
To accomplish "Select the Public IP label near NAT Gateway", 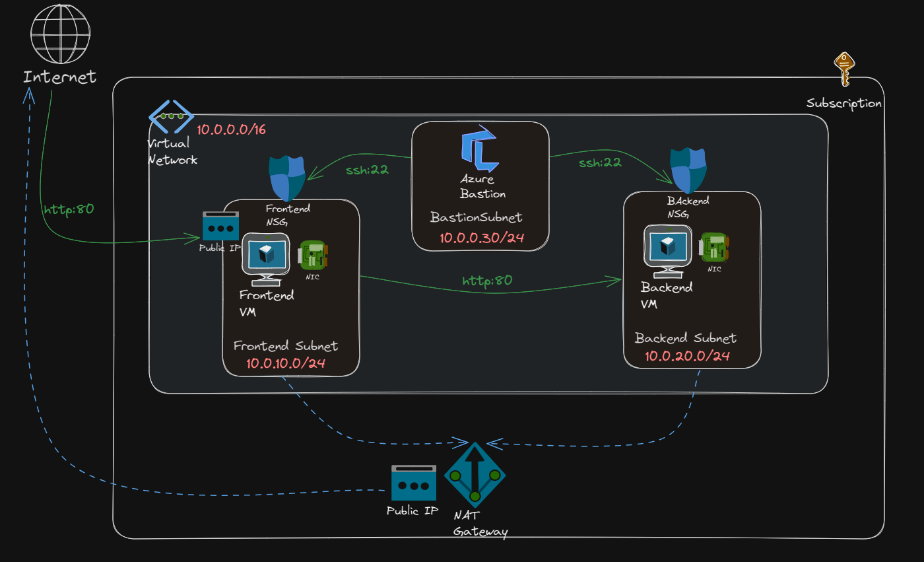I will click(x=412, y=510).
